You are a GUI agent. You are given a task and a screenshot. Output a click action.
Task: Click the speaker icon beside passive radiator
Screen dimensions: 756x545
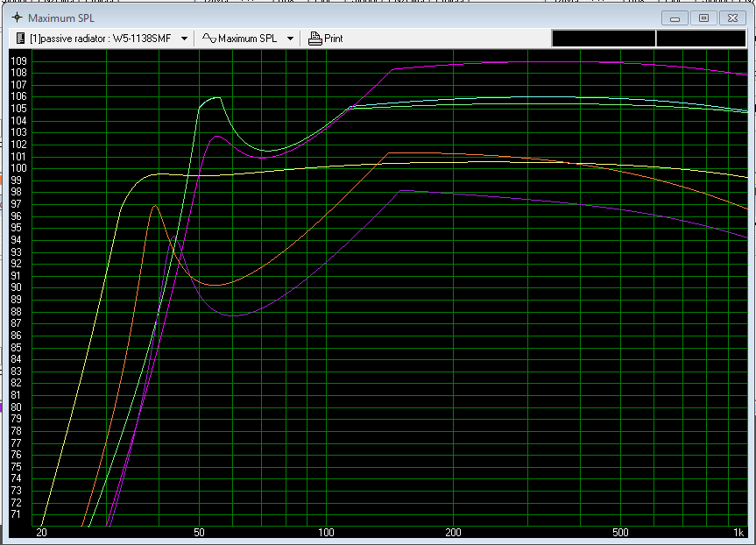coord(20,38)
